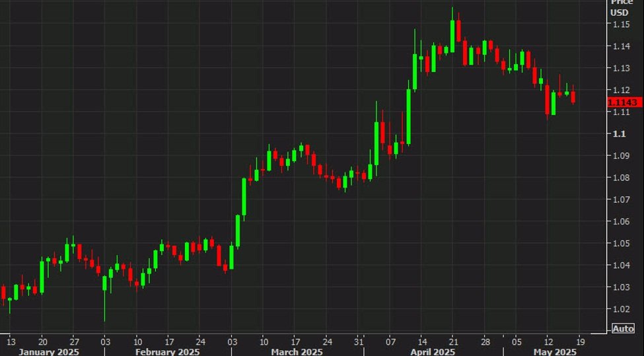Click the Price USD axis header
This screenshot has height=356, width=644.
(622, 8)
